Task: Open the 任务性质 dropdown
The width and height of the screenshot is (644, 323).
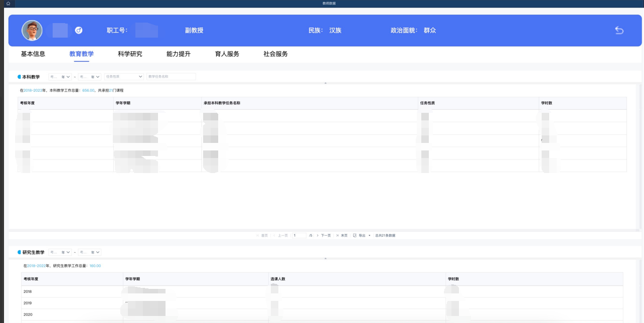Action: [x=124, y=77]
